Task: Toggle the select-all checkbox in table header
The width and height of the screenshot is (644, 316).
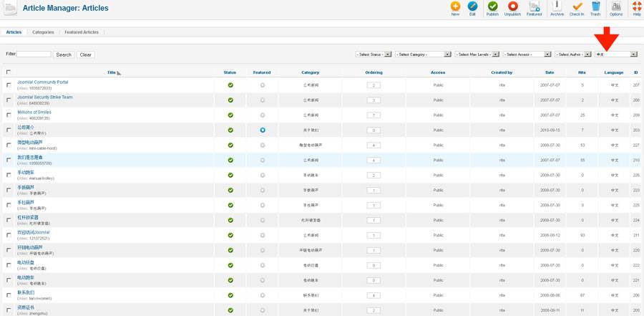Action: 9,72
